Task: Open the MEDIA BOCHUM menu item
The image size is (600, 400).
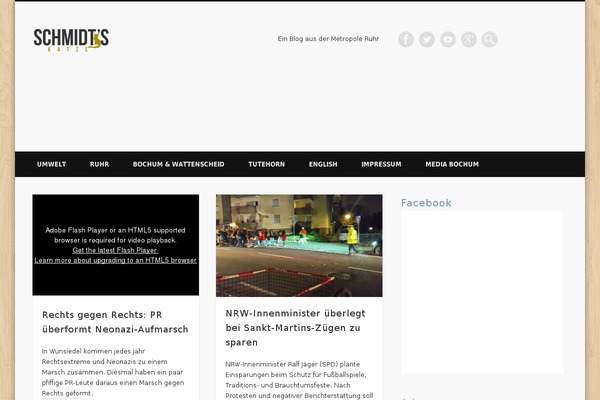Action: tap(452, 164)
